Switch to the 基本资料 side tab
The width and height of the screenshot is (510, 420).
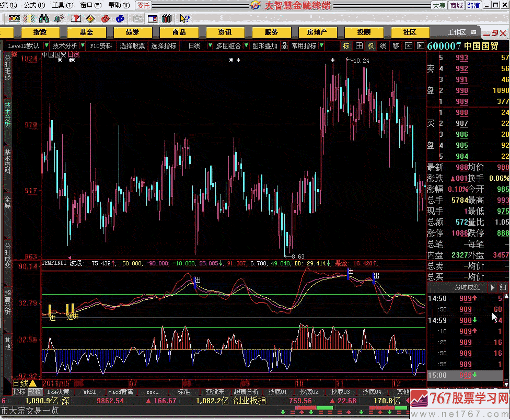7,162
